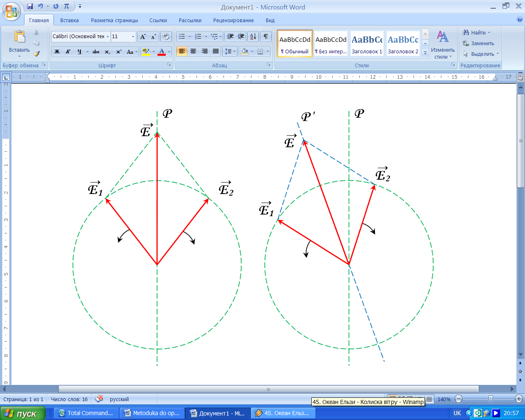Open the Разметка страницы tab
The height and width of the screenshot is (420, 525).
(114, 20)
